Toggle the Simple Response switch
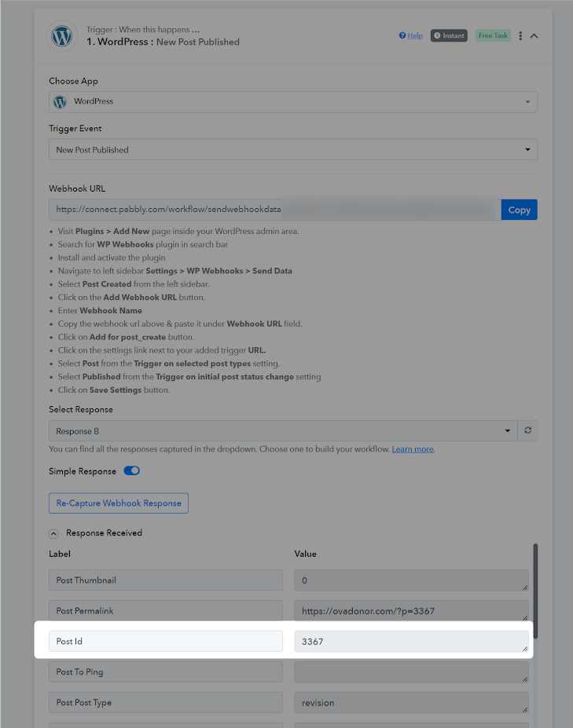 131,470
